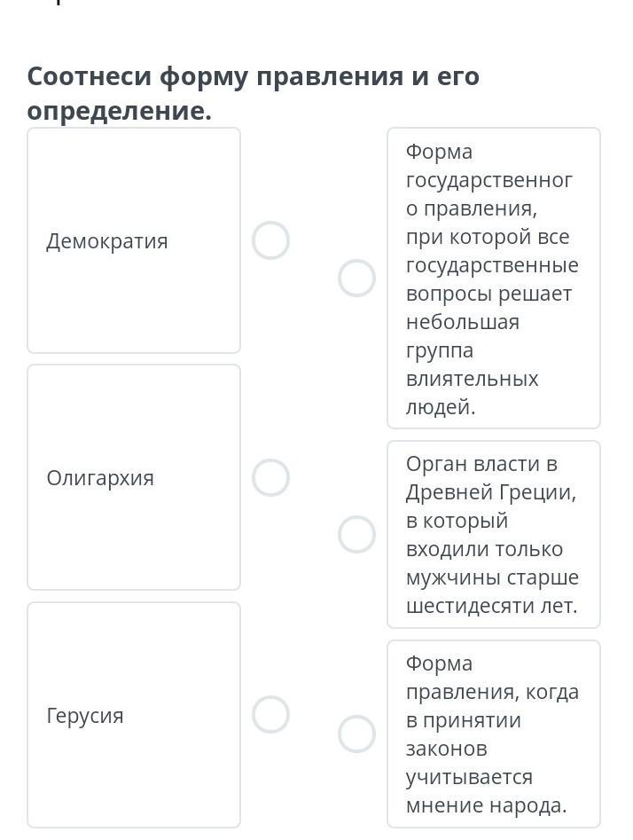The image size is (633, 840).
Task: Click the definition card about Древней Греции
Action: tap(494, 535)
